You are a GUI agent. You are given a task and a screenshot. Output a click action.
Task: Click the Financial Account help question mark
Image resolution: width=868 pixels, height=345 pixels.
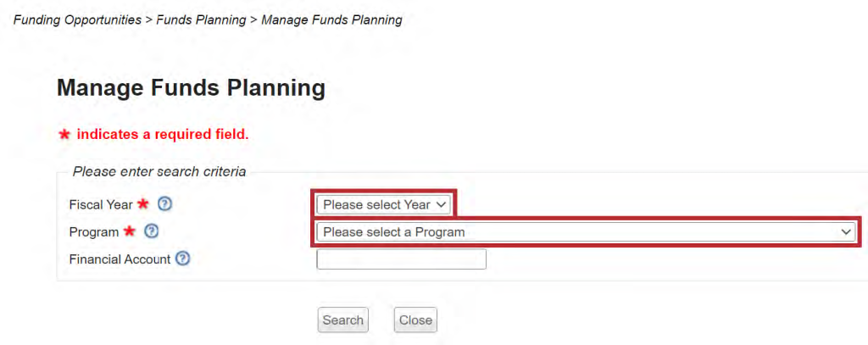click(182, 259)
